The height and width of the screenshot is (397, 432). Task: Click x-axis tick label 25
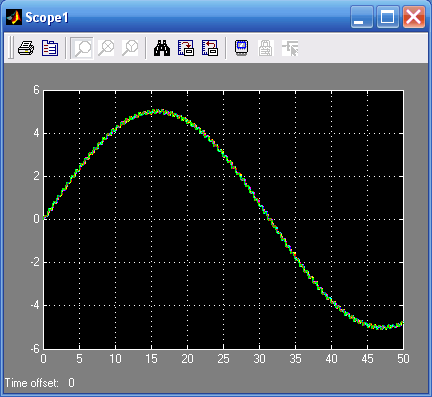[223, 359]
